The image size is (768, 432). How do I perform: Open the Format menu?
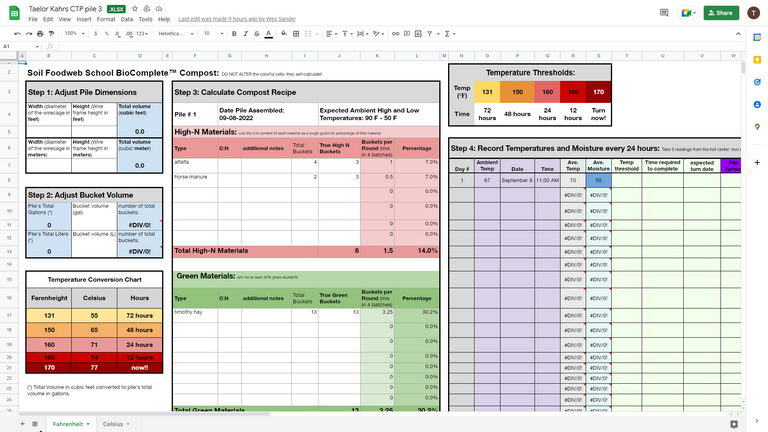pyautogui.click(x=106, y=20)
